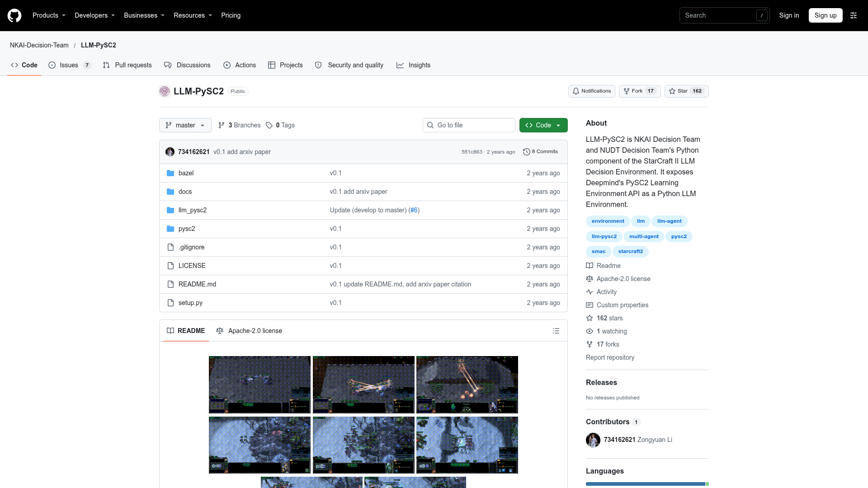Click the Sign up button
The height and width of the screenshot is (488, 868).
(826, 15)
